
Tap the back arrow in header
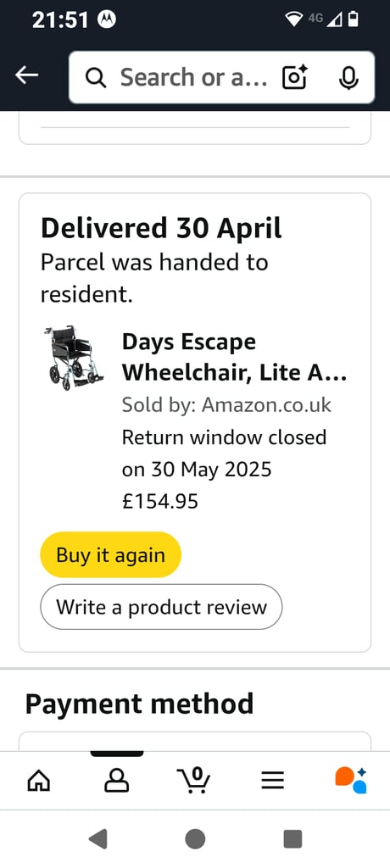26,75
